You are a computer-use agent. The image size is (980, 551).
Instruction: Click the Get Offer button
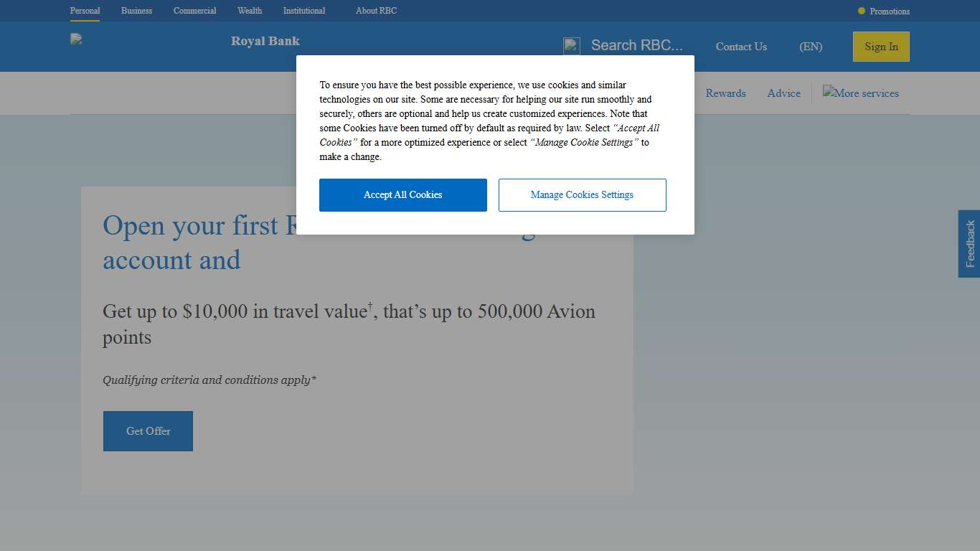(x=148, y=431)
